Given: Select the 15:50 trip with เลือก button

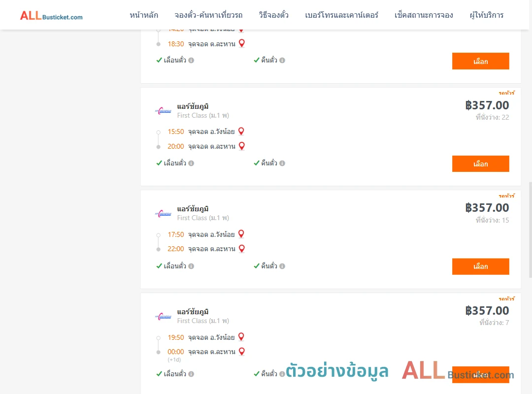Looking at the screenshot, I should [x=480, y=164].
